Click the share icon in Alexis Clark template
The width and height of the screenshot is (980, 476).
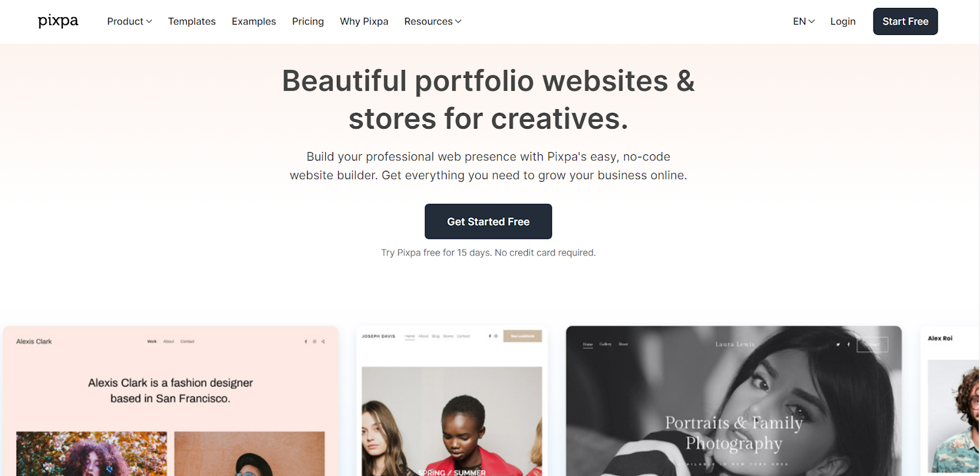click(x=323, y=341)
